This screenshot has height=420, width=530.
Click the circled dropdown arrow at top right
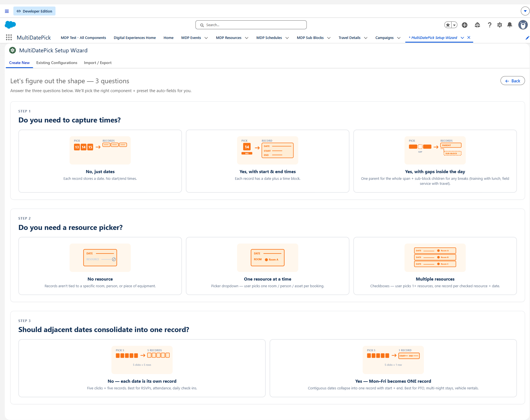tap(525, 11)
